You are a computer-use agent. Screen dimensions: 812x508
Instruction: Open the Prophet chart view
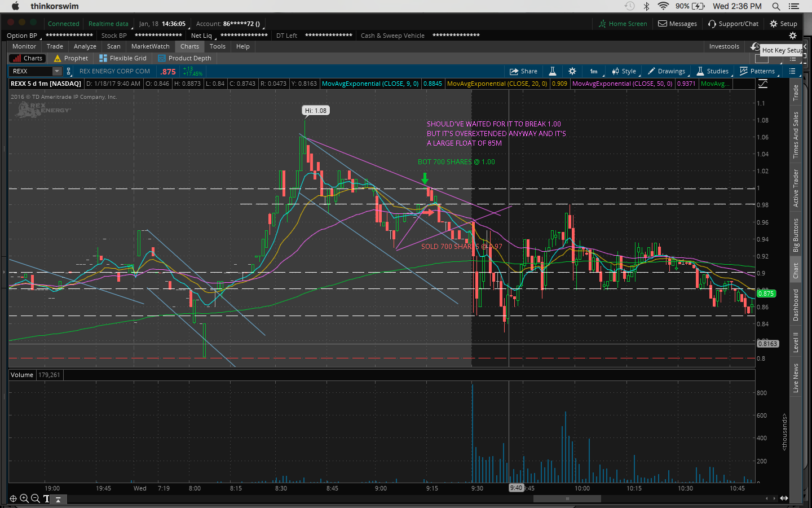click(x=71, y=58)
